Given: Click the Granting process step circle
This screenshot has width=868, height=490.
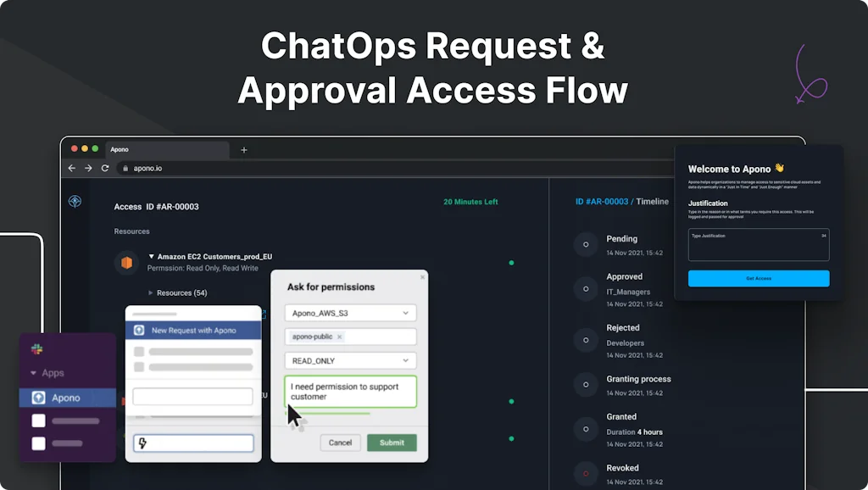Looking at the screenshot, I should 586,384.
